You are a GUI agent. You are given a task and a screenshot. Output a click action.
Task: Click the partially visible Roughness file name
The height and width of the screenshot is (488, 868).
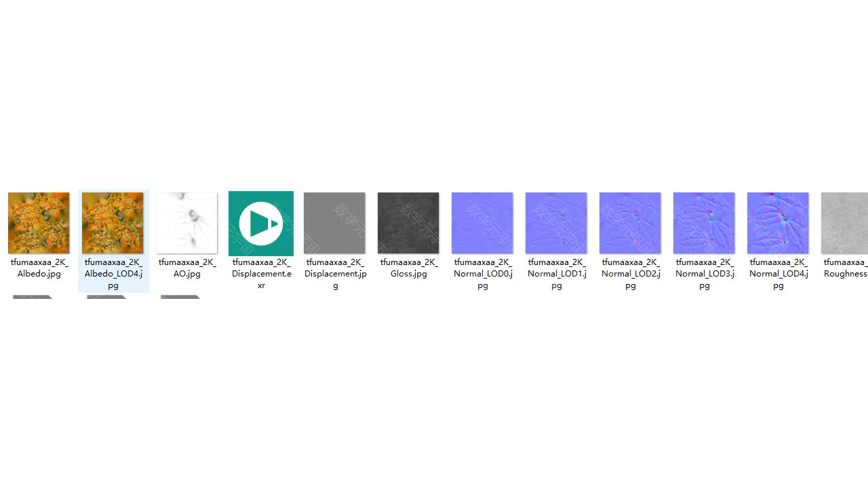[846, 268]
